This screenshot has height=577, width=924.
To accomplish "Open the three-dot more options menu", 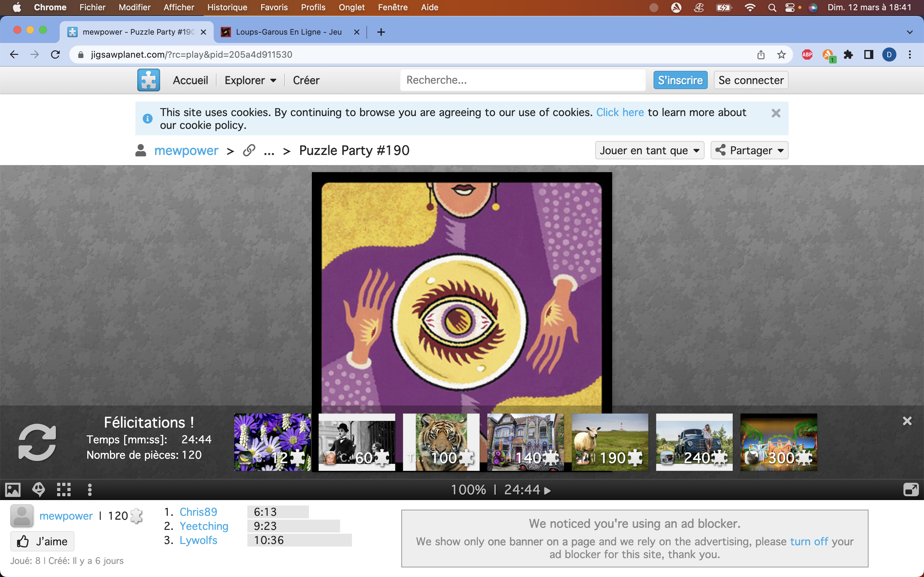I will [x=90, y=489].
